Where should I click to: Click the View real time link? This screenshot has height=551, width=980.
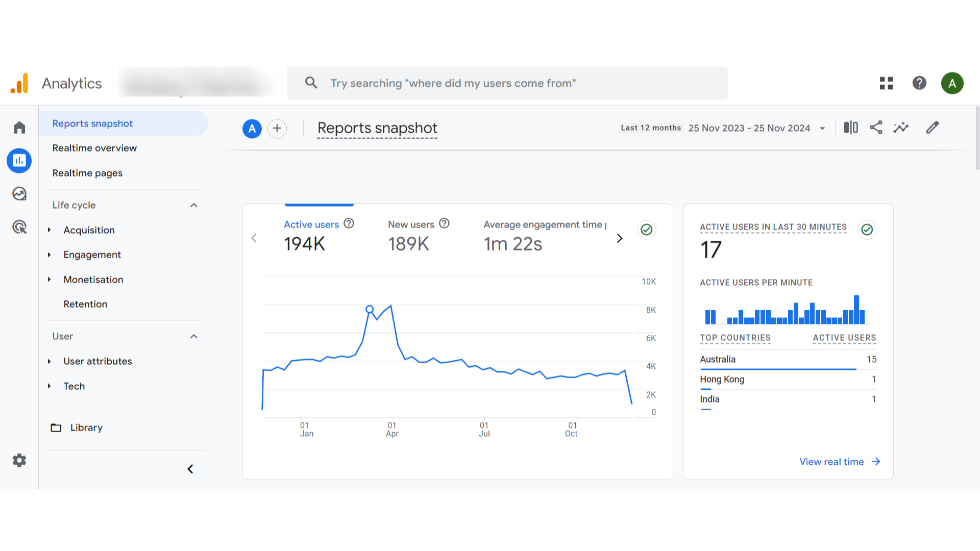point(832,461)
